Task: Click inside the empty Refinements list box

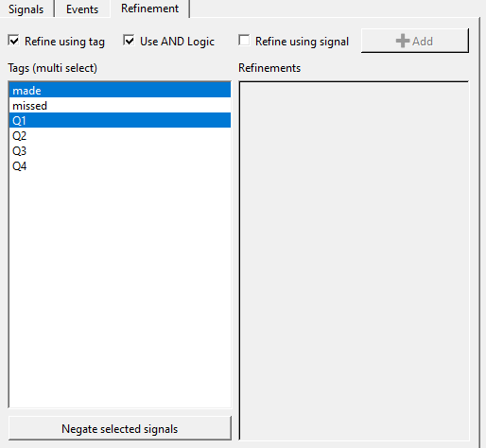Action: [x=354, y=261]
